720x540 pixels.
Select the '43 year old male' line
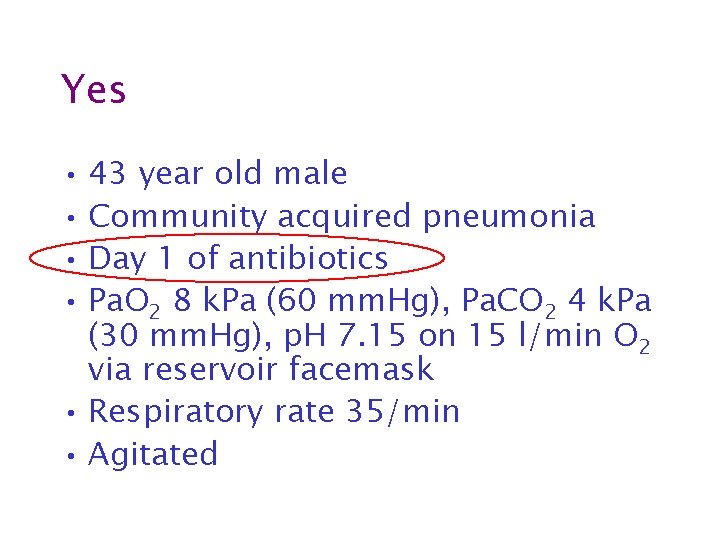pyautogui.click(x=218, y=174)
